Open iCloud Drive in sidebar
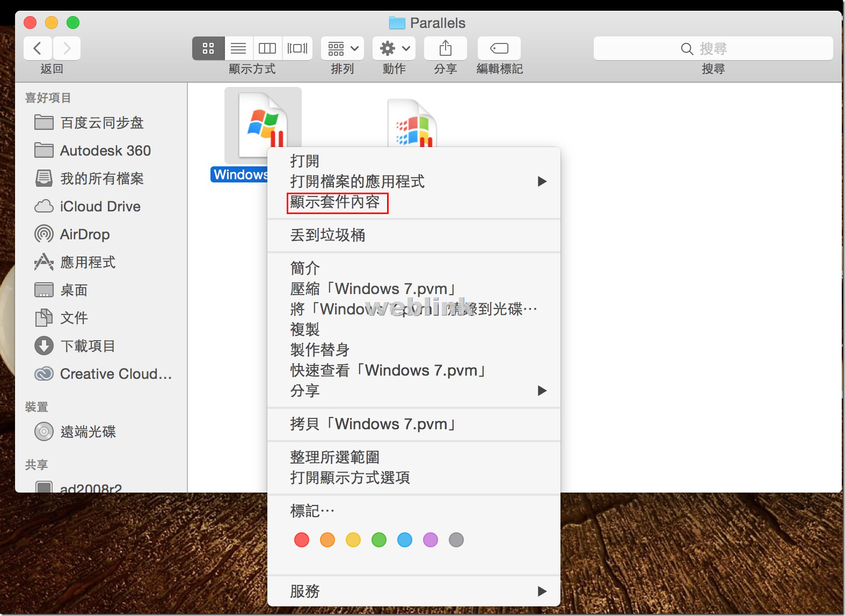Viewport: 845px width, 616px height. tap(101, 207)
